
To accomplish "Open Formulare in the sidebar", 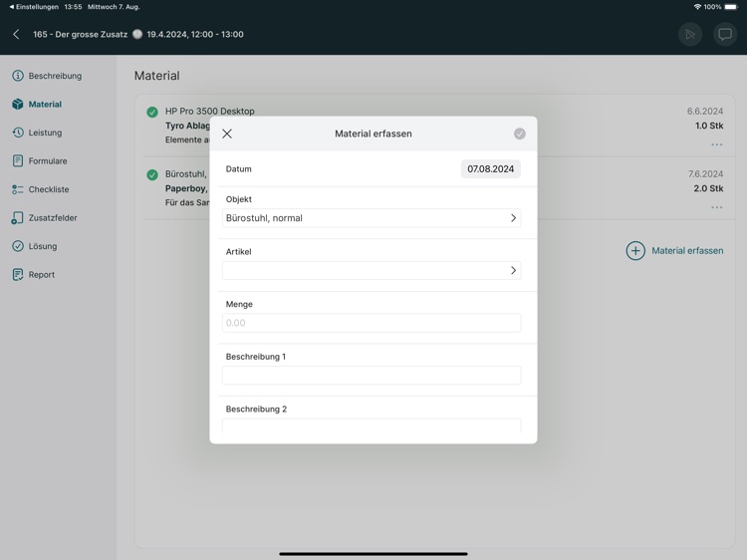I will (40, 161).
